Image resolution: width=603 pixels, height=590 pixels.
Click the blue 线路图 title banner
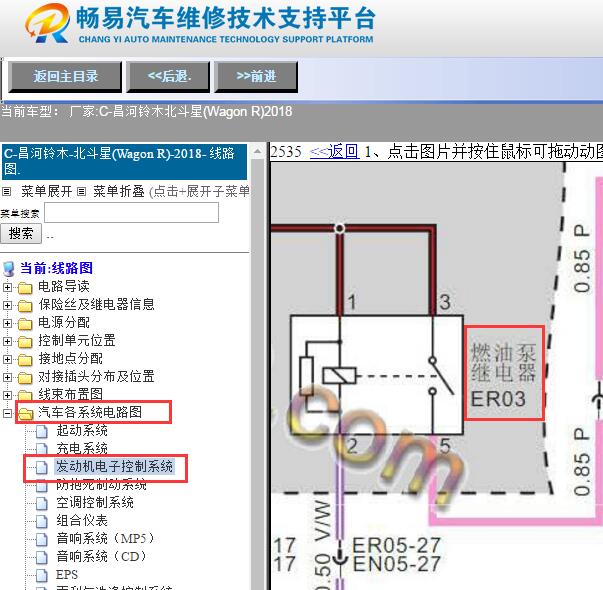point(124,162)
